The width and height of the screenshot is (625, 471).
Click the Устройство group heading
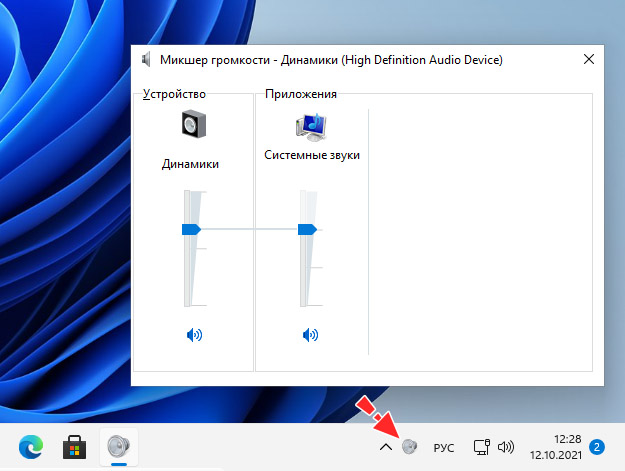pos(174,94)
